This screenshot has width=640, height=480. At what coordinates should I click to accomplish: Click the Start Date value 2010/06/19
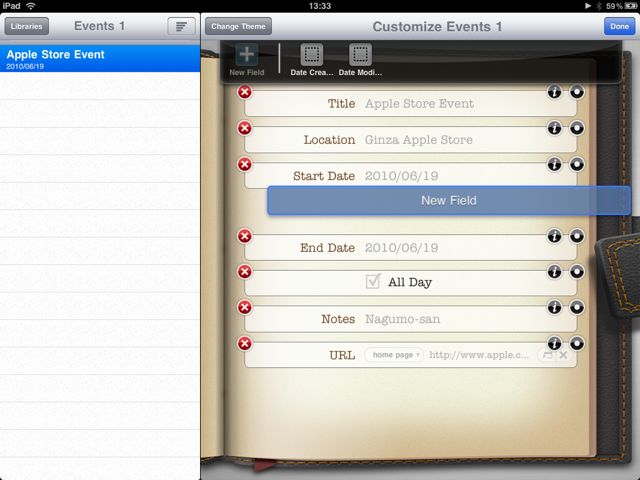401,176
